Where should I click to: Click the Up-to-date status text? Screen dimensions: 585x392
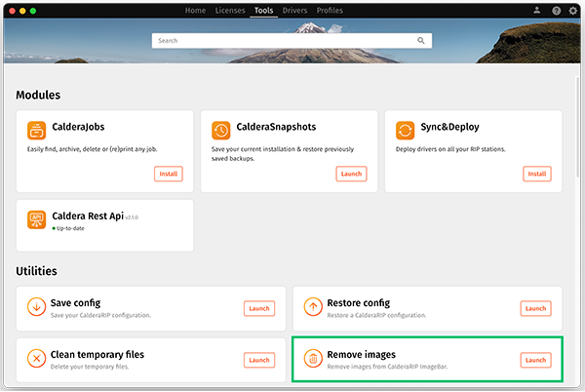click(70, 228)
